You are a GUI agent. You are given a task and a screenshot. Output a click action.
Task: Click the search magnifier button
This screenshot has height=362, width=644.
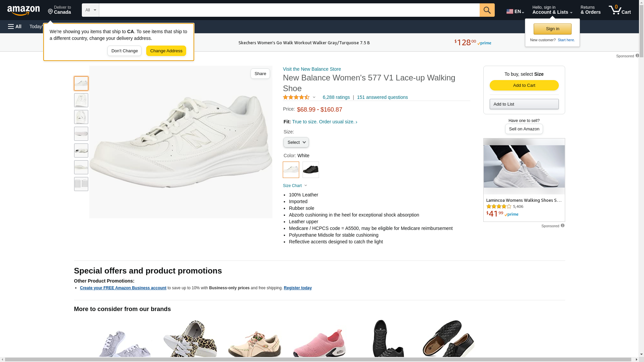(x=487, y=10)
